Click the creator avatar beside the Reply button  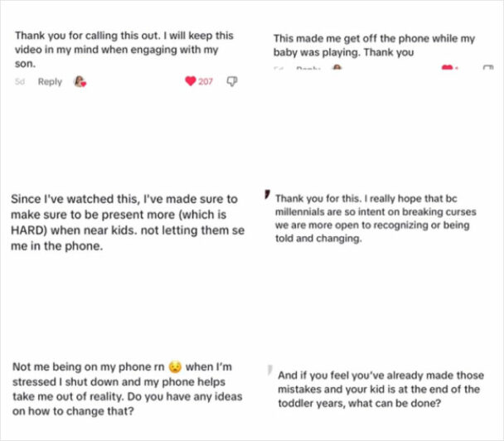(x=81, y=81)
